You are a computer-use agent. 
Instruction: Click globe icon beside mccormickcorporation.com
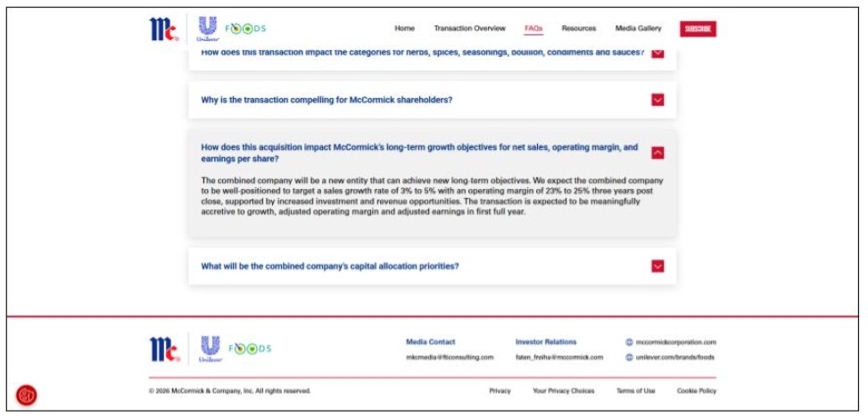point(630,342)
